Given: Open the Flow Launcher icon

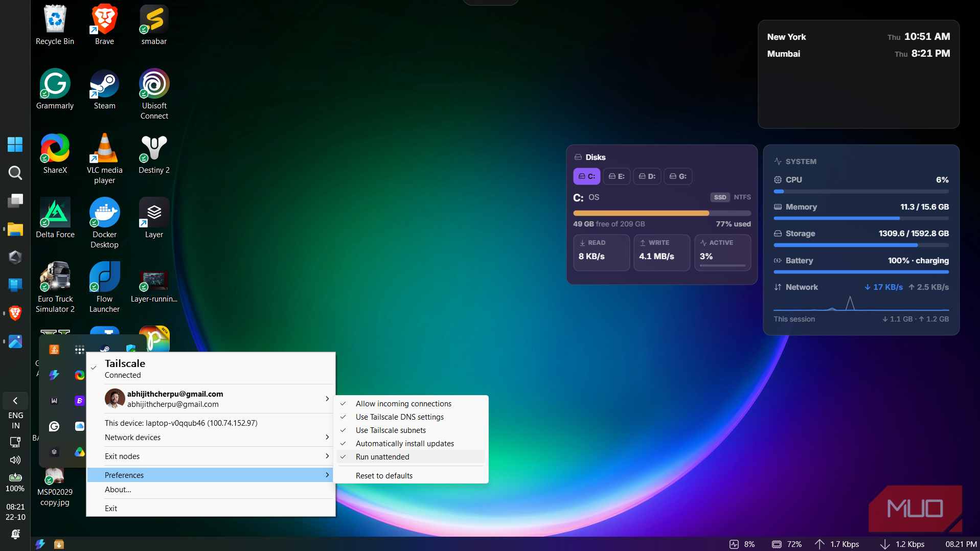Looking at the screenshot, I should pos(104,288).
